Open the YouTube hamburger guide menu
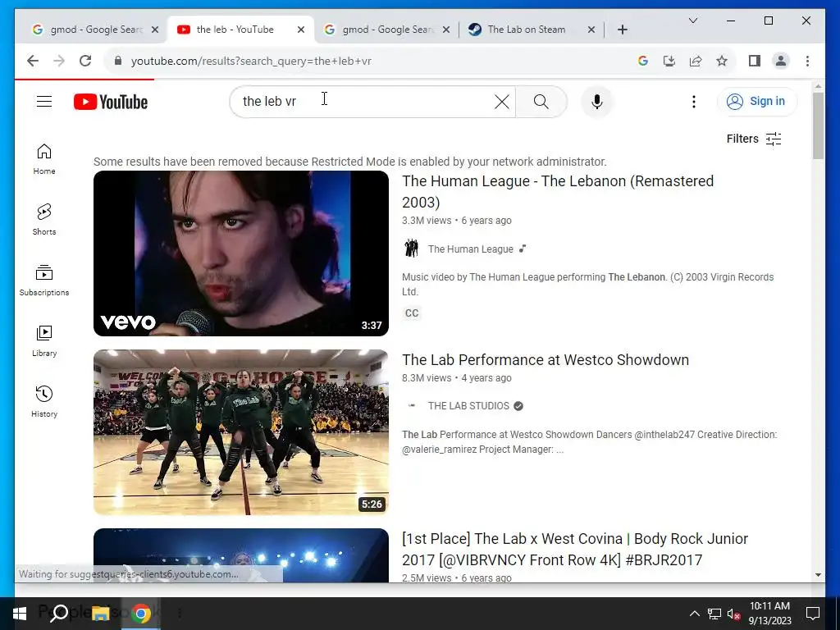The image size is (840, 630). pyautogui.click(x=44, y=101)
